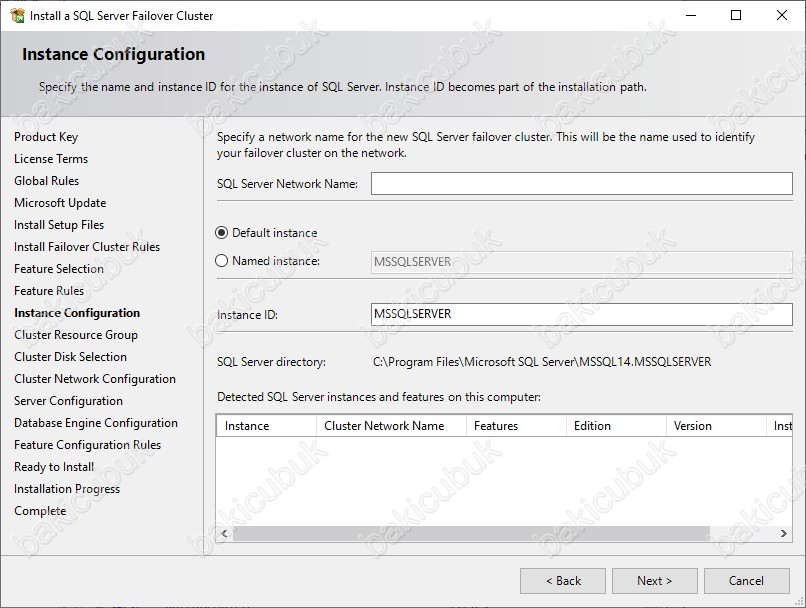Screen dimensions: 806x608
Task: Click the SQL Server directory path text
Action: point(542,362)
